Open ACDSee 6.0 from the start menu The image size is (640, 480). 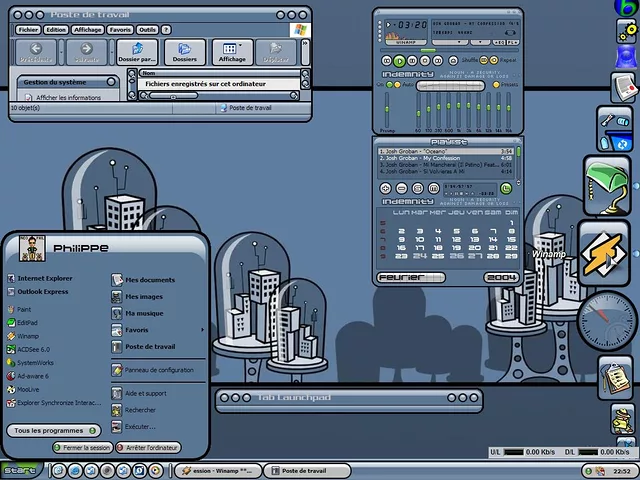(x=32, y=349)
